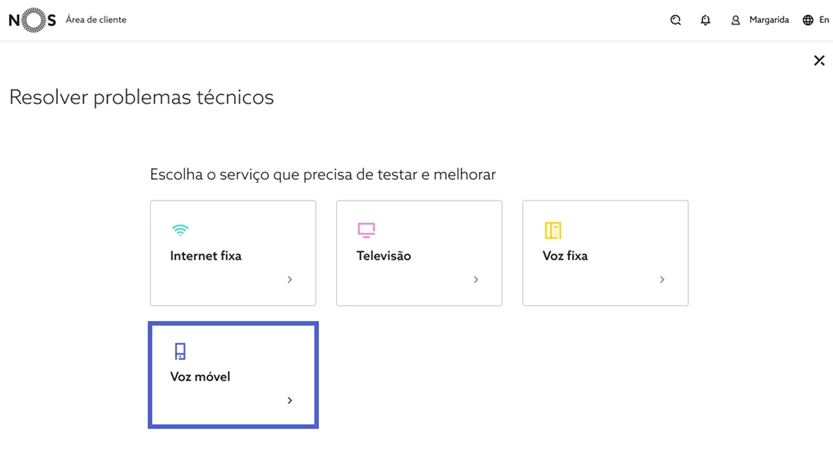Expand Internet fixa using its chevron
The width and height of the screenshot is (833, 453).
coord(290,280)
